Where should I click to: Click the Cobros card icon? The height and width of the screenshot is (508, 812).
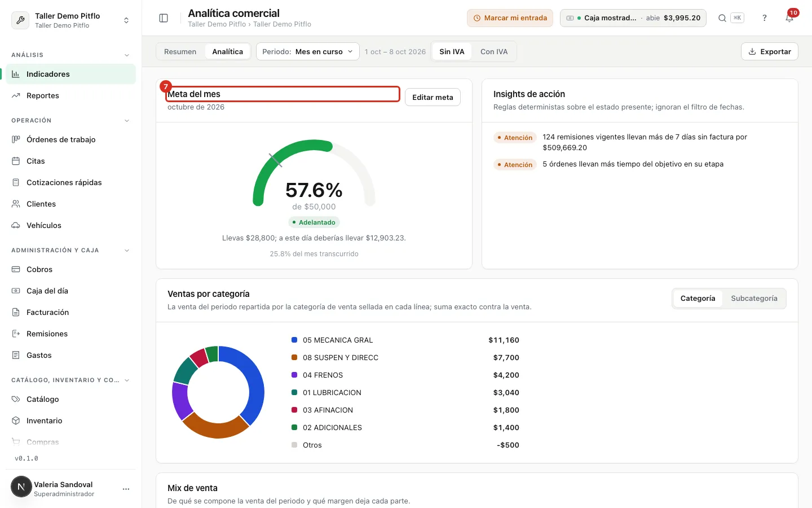pyautogui.click(x=16, y=269)
